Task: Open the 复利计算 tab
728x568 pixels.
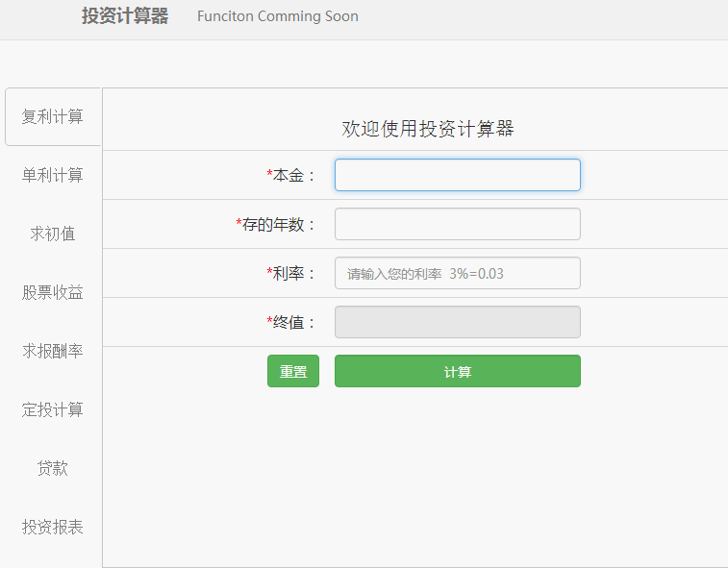Action: pyautogui.click(x=53, y=116)
